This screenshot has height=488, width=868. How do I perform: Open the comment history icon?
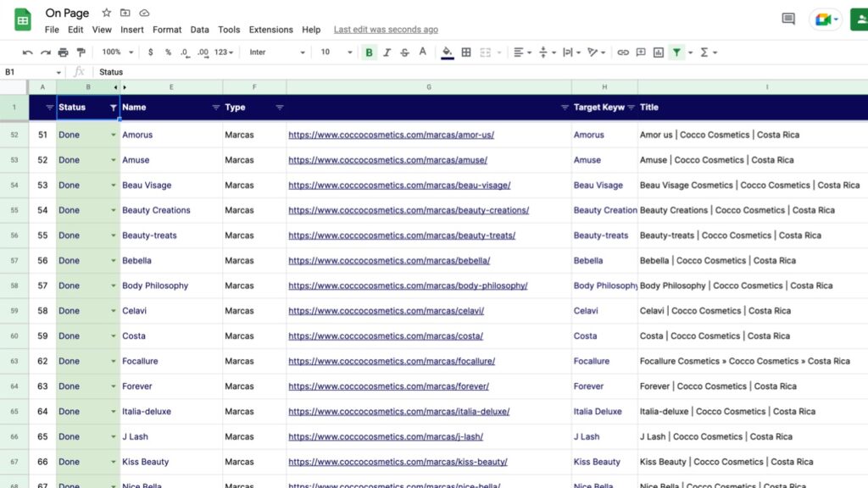788,19
